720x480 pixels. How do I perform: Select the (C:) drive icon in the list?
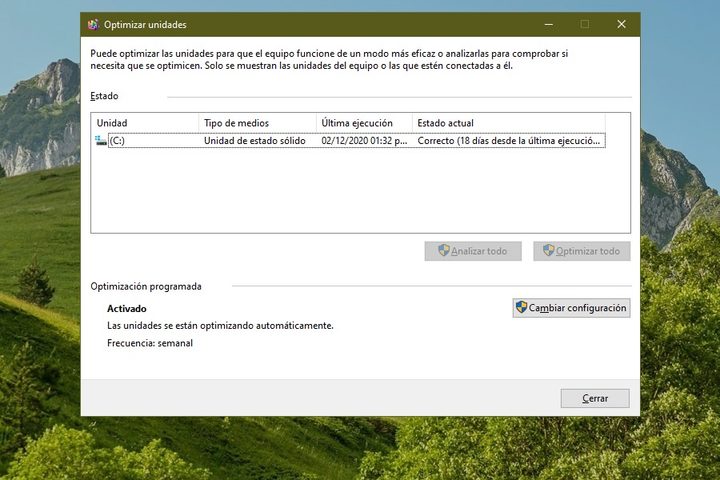pos(101,141)
